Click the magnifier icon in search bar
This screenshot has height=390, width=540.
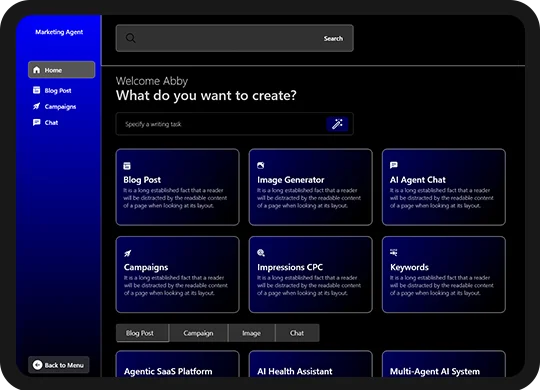(x=131, y=38)
